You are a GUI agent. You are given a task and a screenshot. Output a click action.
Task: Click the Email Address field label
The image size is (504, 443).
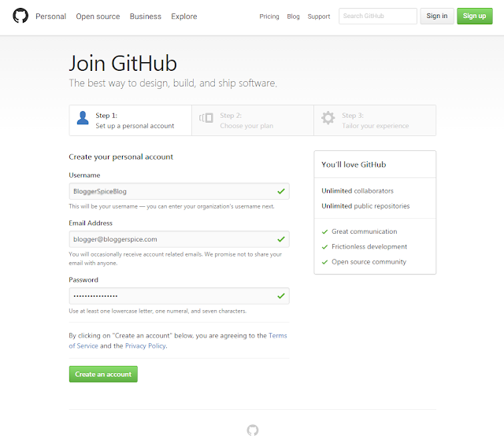(91, 223)
